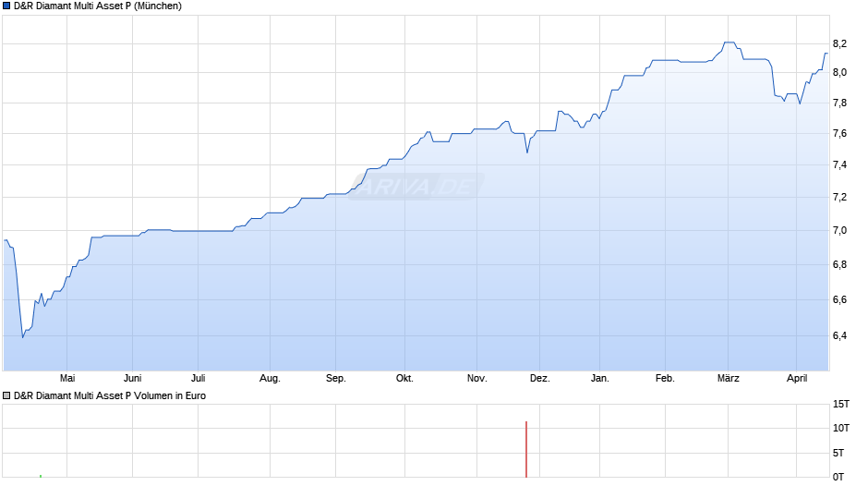This screenshot has width=868, height=486.
Task: Click the 'Jan.' month label
Action: pos(600,378)
